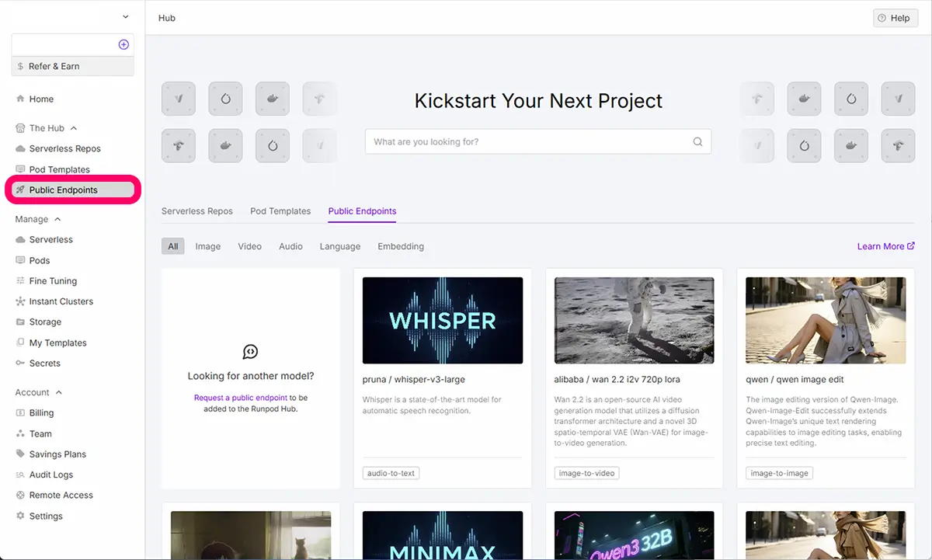Viewport: 932px width, 560px height.
Task: Open Instant Clusters from sidebar
Action: point(61,301)
